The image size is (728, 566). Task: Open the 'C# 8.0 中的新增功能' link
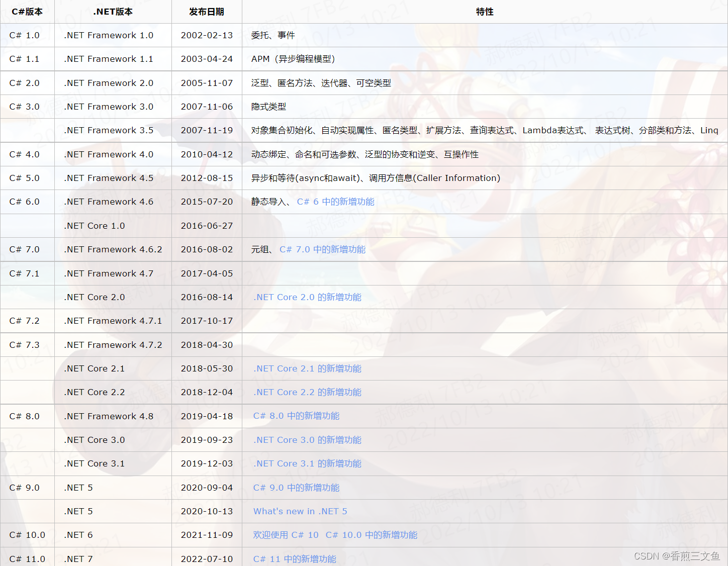click(x=296, y=416)
